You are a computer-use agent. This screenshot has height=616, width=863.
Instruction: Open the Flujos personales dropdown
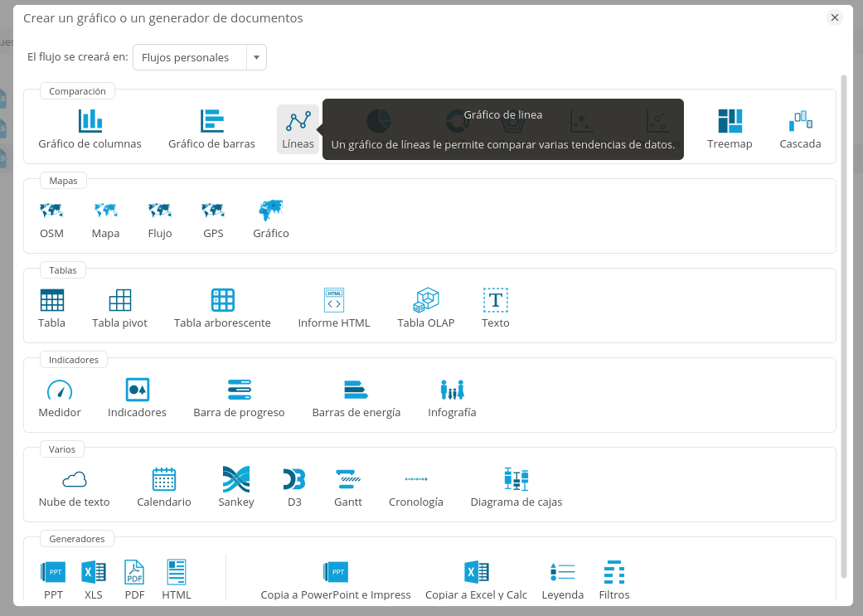point(199,57)
